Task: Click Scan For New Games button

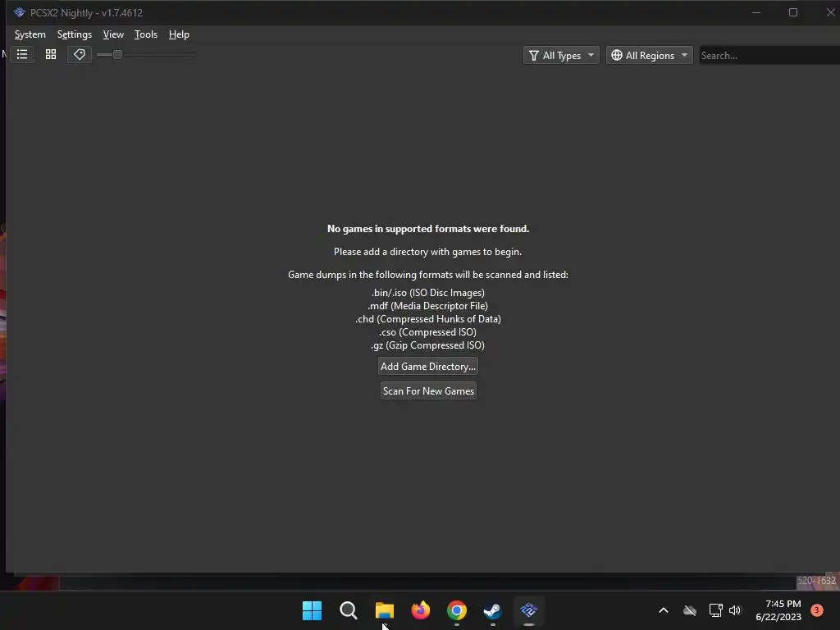Action: [x=428, y=391]
